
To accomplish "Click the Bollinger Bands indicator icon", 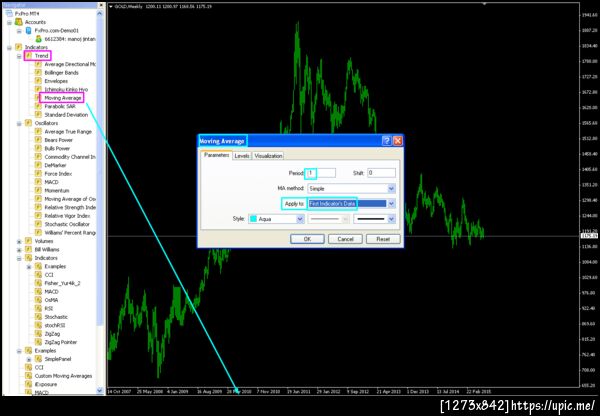I will point(38,72).
